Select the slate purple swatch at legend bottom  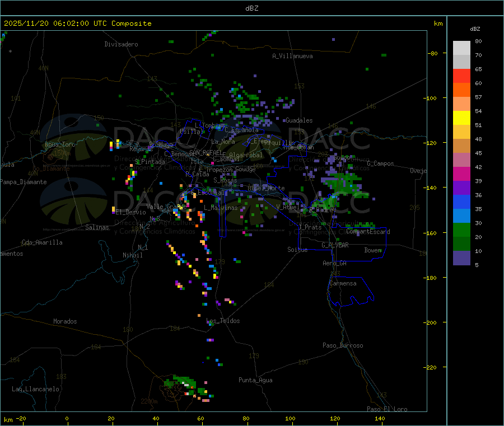tap(461, 258)
